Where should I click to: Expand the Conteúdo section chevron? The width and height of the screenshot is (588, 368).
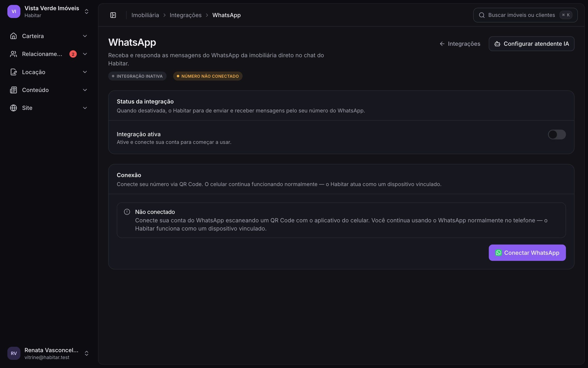point(85,90)
